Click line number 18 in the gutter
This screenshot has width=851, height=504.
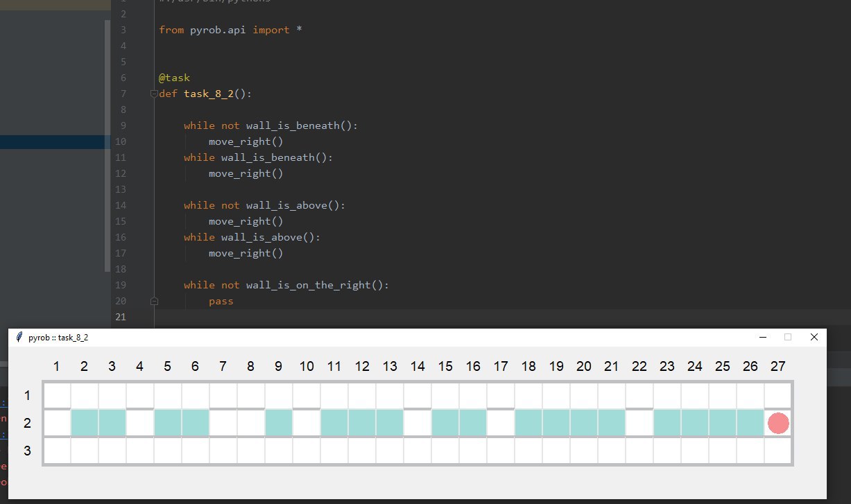pos(121,269)
